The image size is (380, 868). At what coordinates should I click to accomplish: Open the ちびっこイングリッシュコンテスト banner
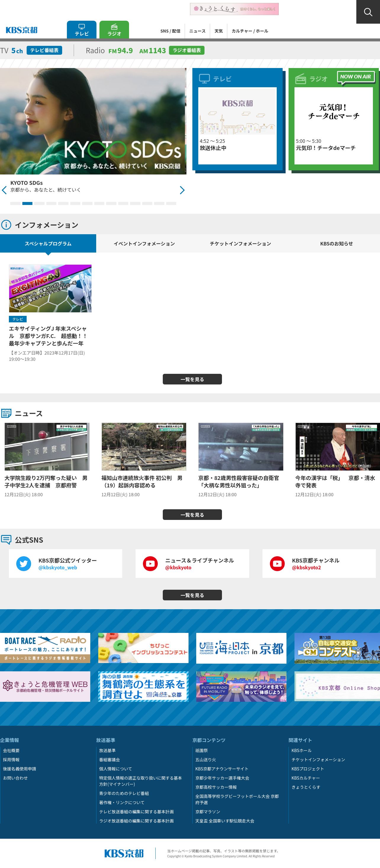(143, 648)
